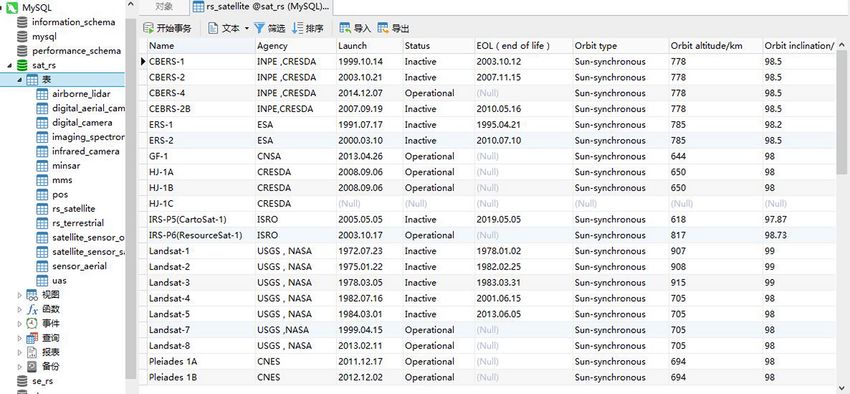850x394 pixels.
Task: Click the 排序 sort toolbar button
Action: coord(307,28)
